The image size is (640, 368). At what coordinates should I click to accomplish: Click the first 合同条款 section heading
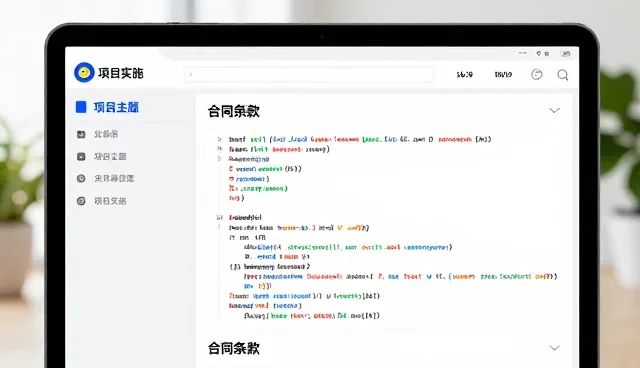(x=234, y=111)
